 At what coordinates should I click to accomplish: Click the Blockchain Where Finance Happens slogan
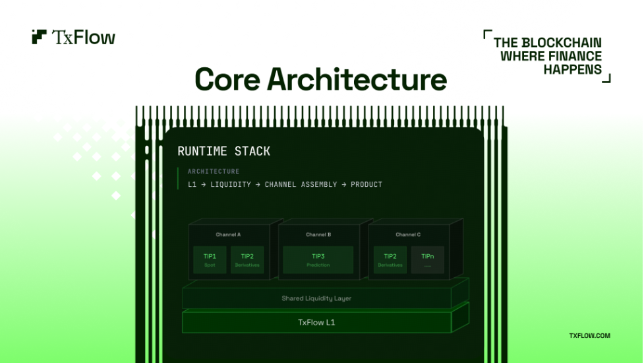pos(548,56)
